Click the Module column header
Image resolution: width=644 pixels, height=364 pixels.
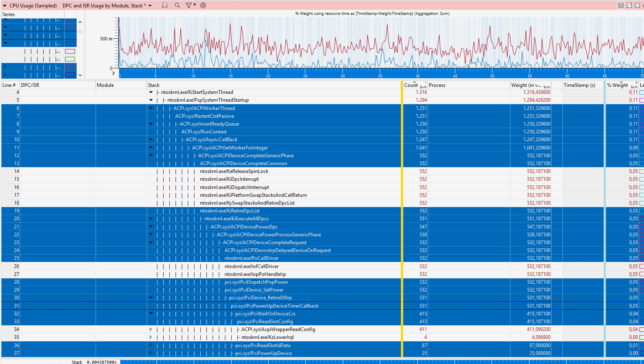[121, 85]
